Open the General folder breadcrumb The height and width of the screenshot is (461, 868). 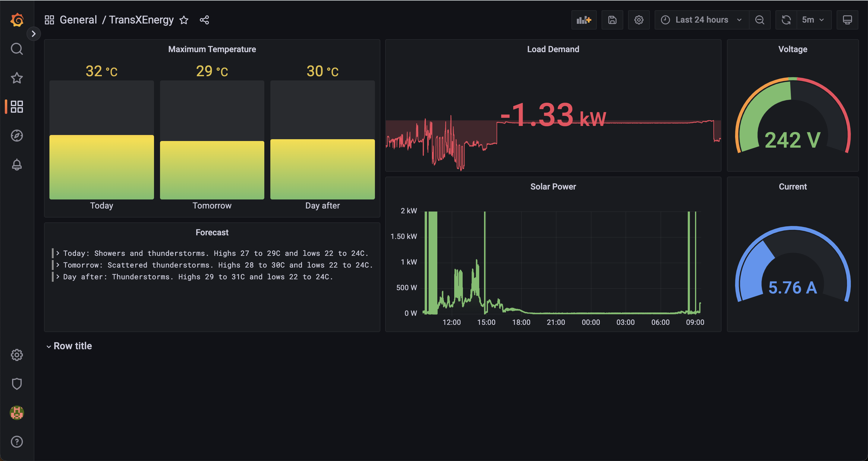78,20
